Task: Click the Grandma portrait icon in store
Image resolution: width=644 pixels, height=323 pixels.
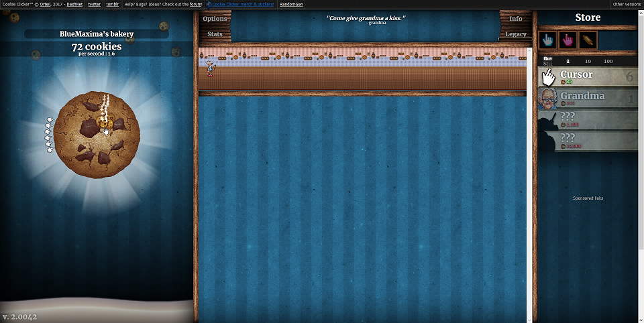Action: [x=548, y=99]
